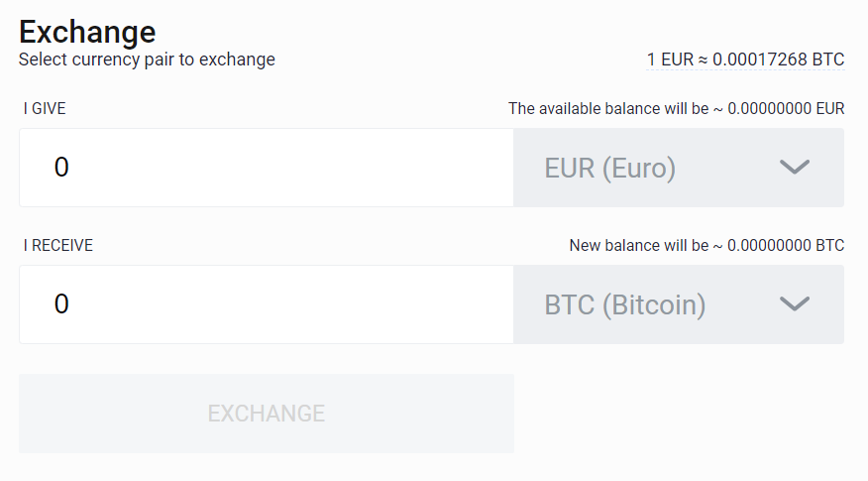The image size is (868, 481).
Task: Click the I GIVE amount input field
Action: (266, 168)
